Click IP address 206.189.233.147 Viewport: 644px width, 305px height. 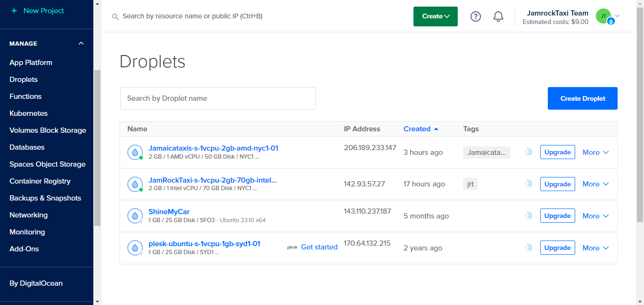coord(370,148)
